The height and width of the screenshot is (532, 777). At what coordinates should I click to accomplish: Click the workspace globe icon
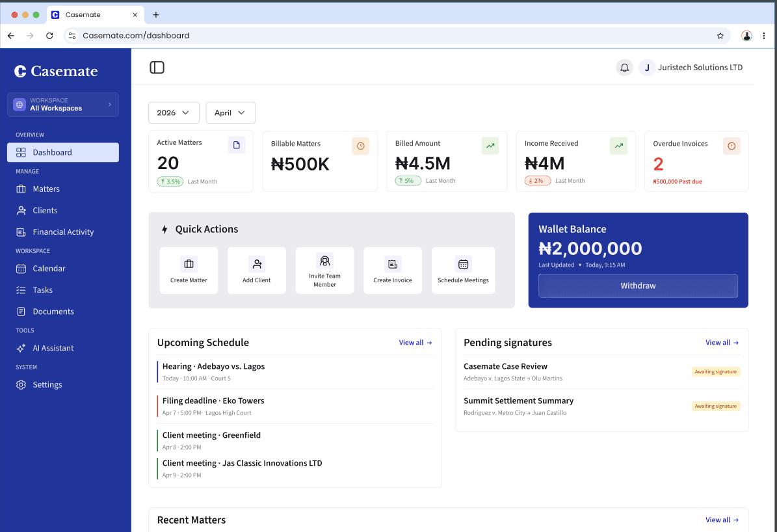pos(20,105)
